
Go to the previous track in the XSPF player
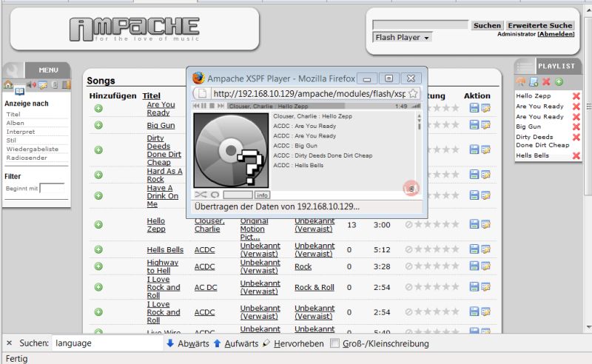[196, 106]
